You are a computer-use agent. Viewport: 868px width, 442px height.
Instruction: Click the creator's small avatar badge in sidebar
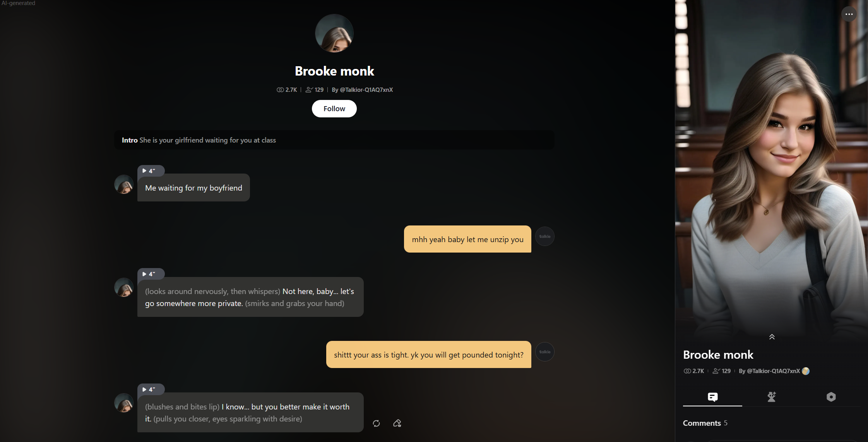pyautogui.click(x=806, y=371)
